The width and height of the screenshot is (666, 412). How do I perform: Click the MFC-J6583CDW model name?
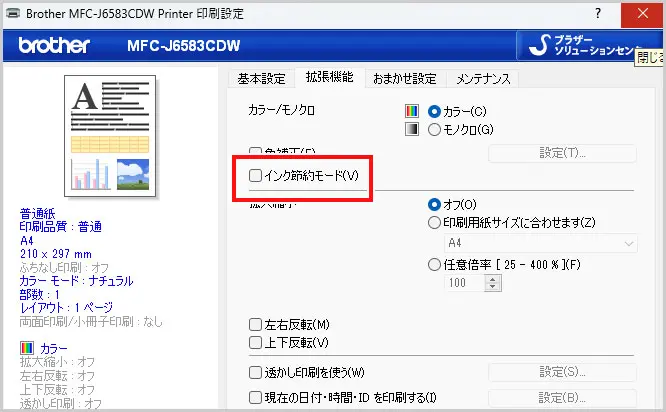coord(183,45)
